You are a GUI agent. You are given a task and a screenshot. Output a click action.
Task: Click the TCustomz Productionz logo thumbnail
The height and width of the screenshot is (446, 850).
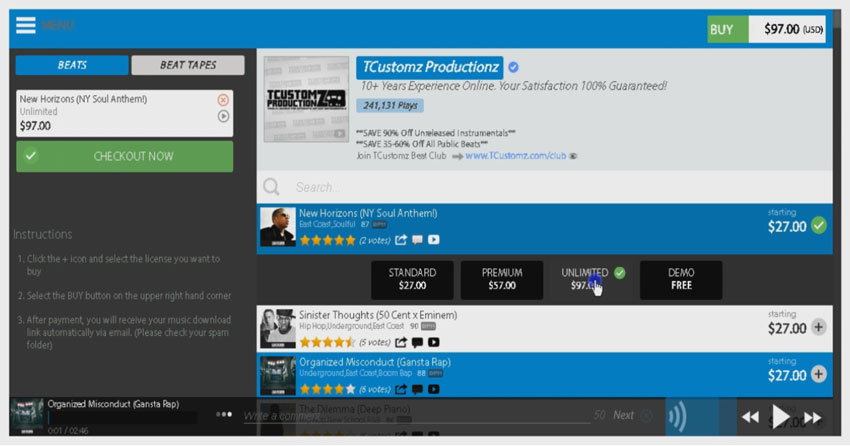point(306,99)
